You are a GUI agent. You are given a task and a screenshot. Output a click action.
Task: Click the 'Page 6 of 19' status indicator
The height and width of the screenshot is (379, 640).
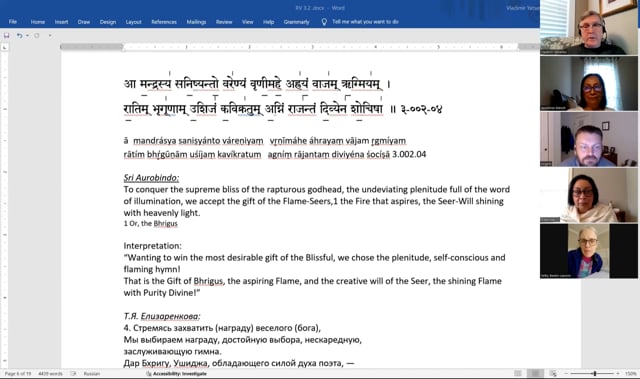[18, 373]
